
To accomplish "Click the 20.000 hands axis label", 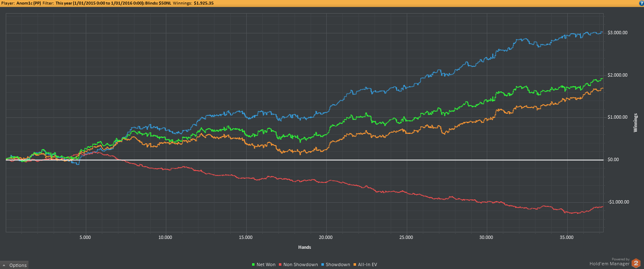I will pyautogui.click(x=326, y=238).
